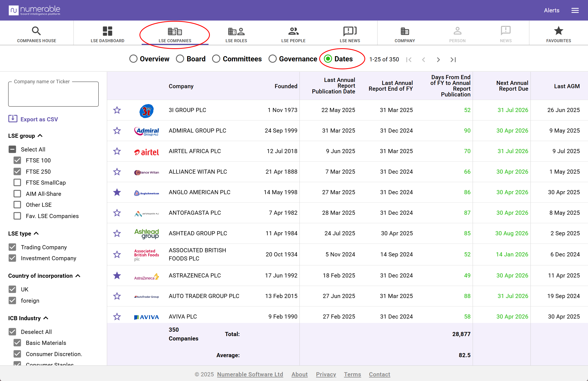Select the Governance radio button
This screenshot has height=381, width=588.
click(273, 59)
